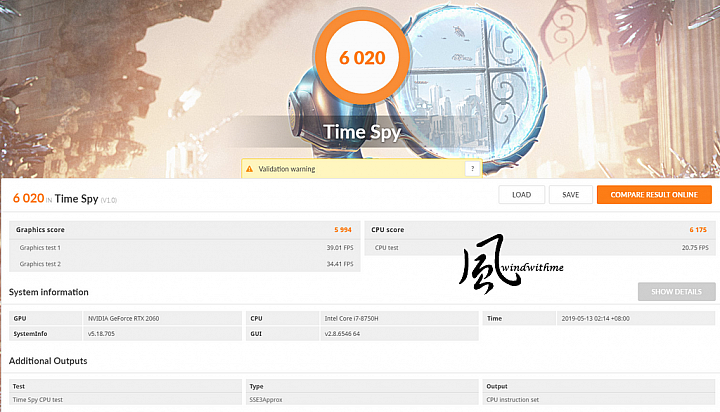Click the v5.18.705 version value
The height and width of the screenshot is (412, 720).
(101, 334)
